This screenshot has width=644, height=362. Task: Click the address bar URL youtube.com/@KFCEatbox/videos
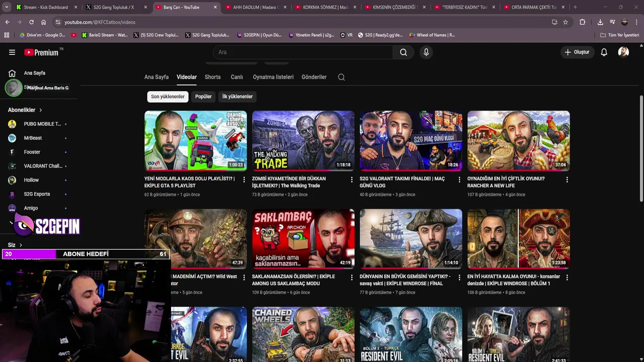pyautogui.click(x=100, y=22)
